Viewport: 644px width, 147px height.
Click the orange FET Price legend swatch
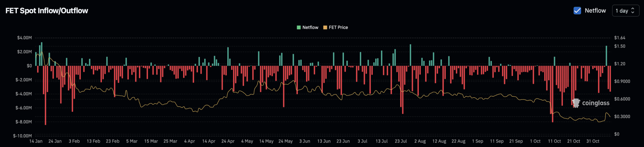coord(325,27)
